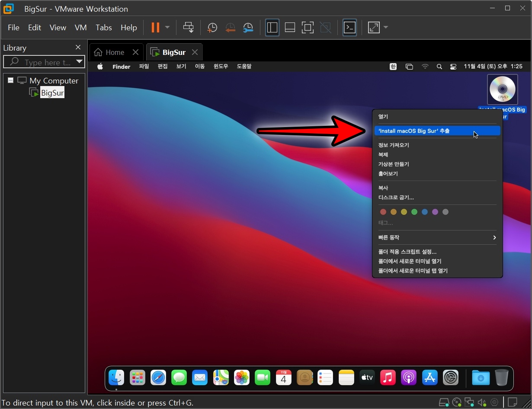The width and height of the screenshot is (532, 409).
Task: Pick the green tag color
Action: click(x=414, y=212)
